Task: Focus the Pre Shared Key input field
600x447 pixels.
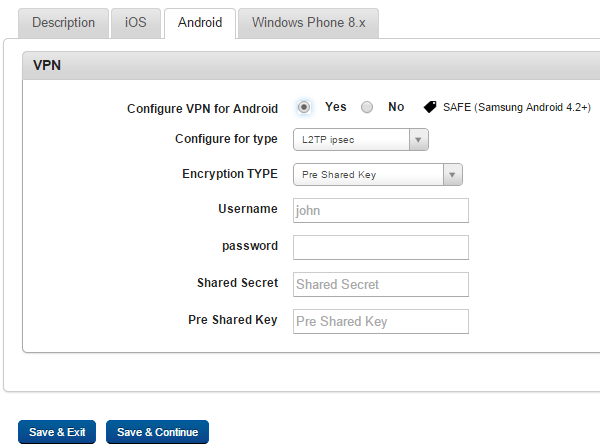Action: [x=381, y=321]
